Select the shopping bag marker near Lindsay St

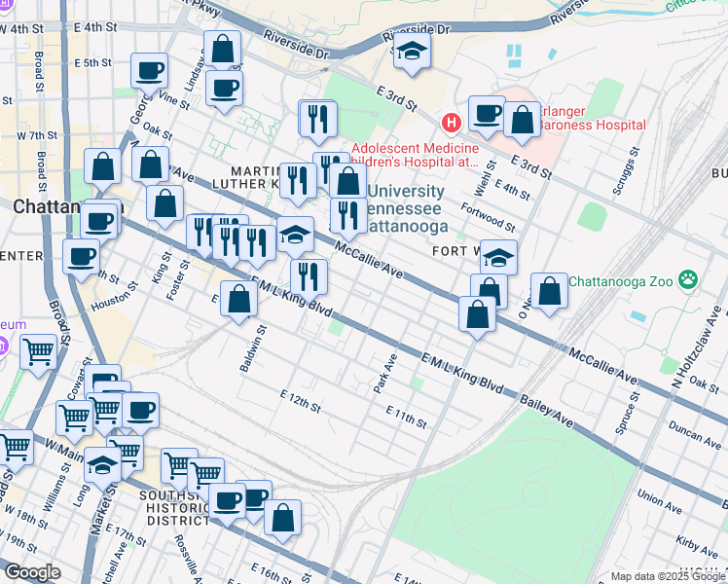tap(223, 50)
